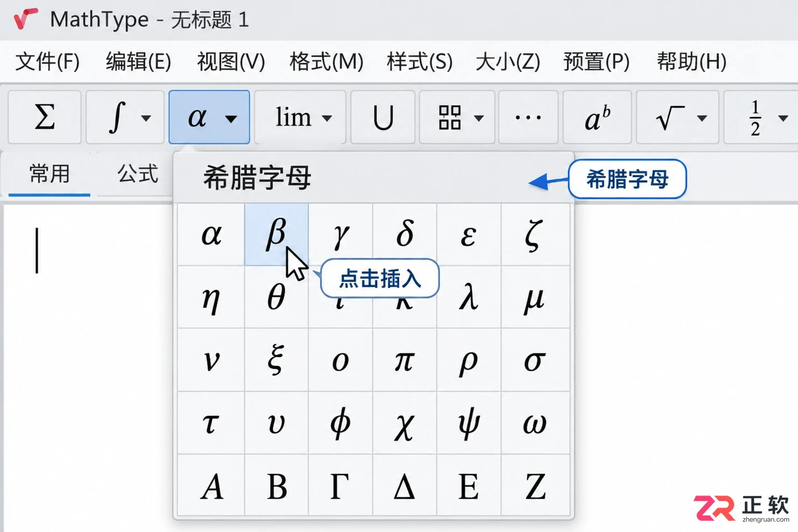798x532 pixels.
Task: Click the fraction one-half template button
Action: 755,117
